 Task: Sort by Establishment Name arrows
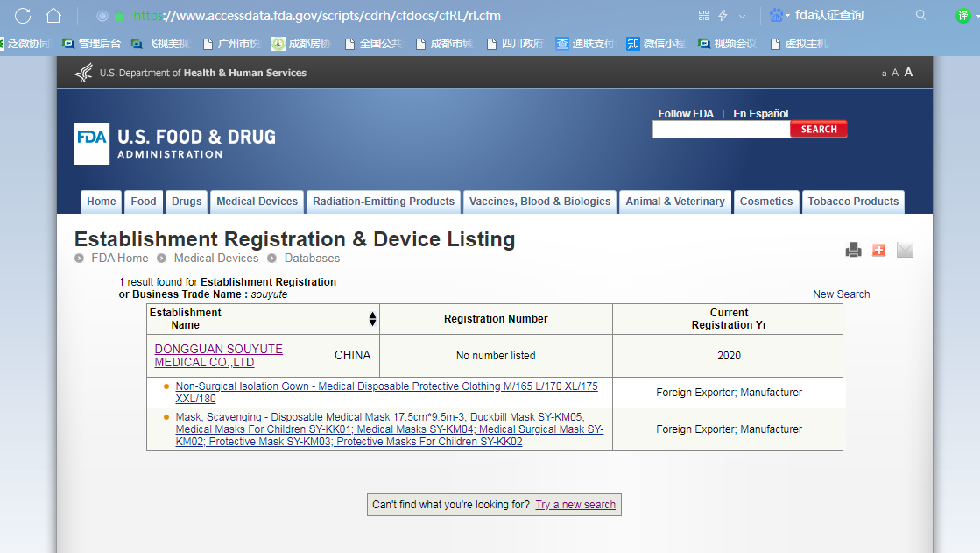(x=372, y=319)
